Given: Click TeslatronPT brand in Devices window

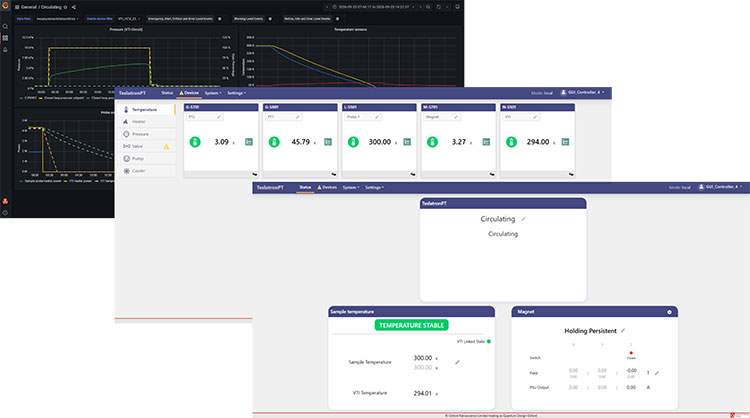Looking at the screenshot, I should [x=132, y=93].
